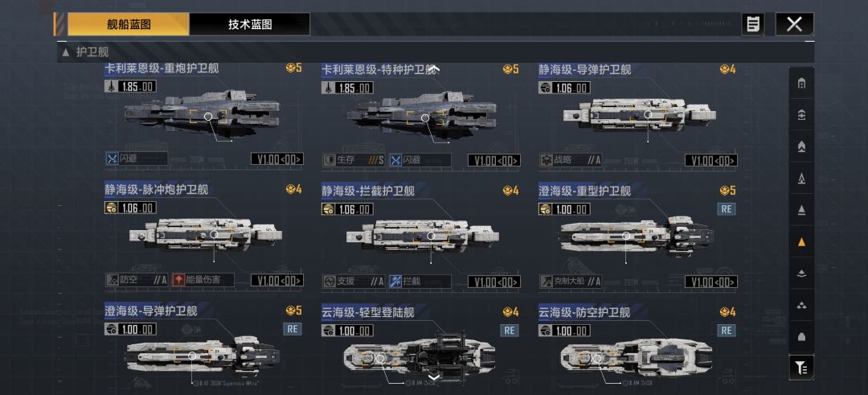Switch to the 技术蓝图 tab
The image size is (868, 395).
tap(250, 24)
